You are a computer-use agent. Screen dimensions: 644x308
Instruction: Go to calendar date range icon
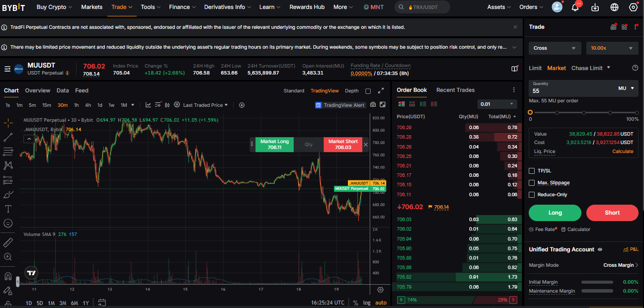(x=102, y=303)
